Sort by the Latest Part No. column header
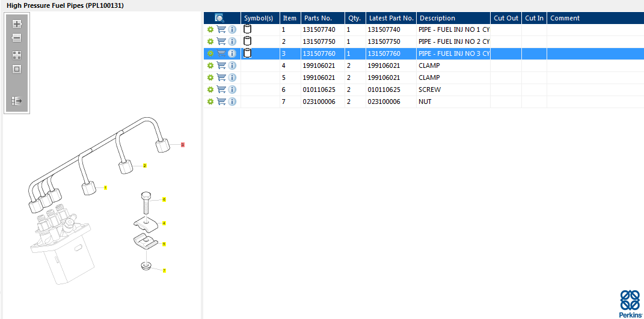This screenshot has width=644, height=319. 391,18
